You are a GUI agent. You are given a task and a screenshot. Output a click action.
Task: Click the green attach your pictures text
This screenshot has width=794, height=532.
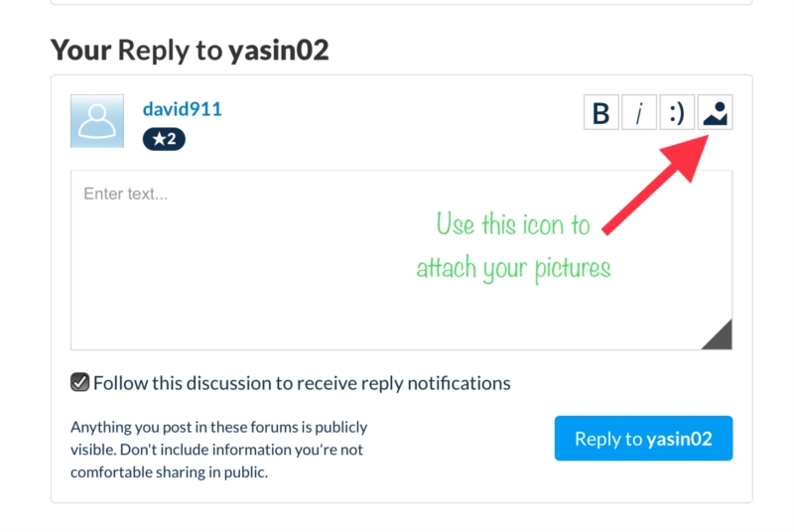[x=513, y=268]
